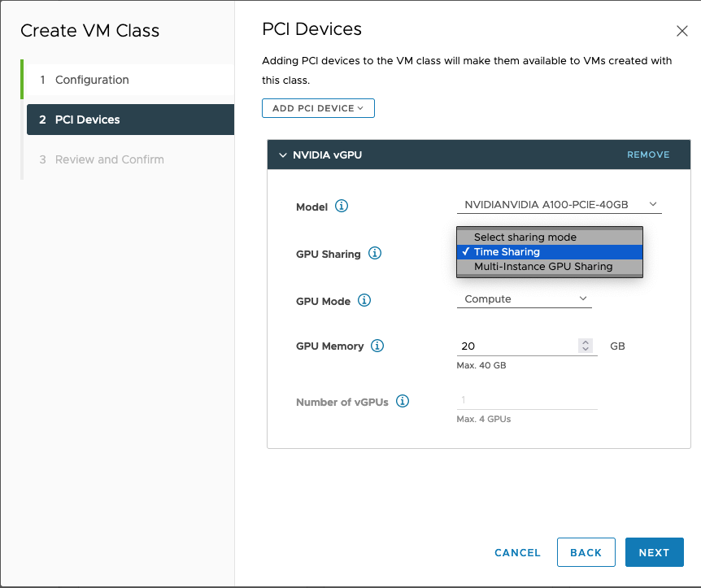The width and height of the screenshot is (701, 588).
Task: Remove the NVIDIA vGPU device
Action: (648, 155)
